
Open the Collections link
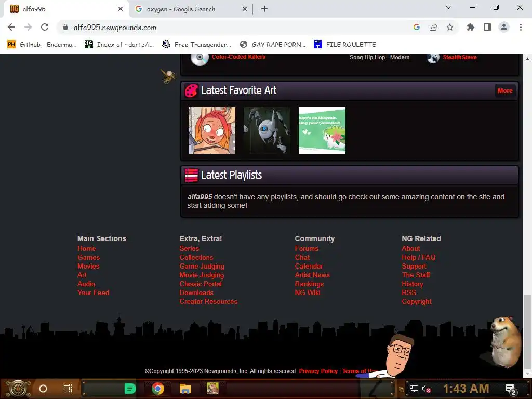tap(196, 257)
